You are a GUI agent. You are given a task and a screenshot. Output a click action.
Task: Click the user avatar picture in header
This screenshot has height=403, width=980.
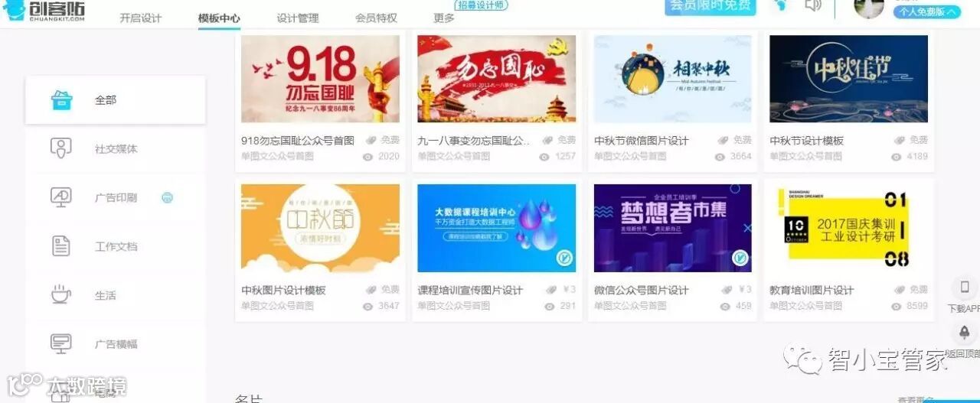(x=869, y=6)
